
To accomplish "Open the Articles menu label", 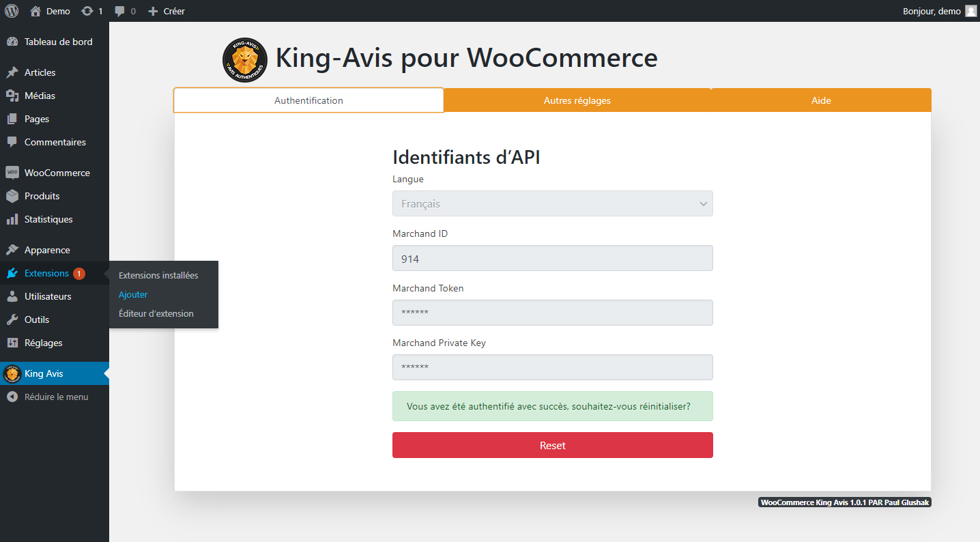I will point(40,72).
